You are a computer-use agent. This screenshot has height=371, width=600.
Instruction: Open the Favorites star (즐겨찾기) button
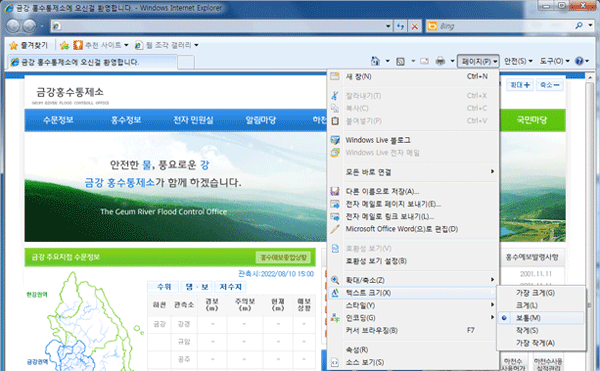[29, 45]
